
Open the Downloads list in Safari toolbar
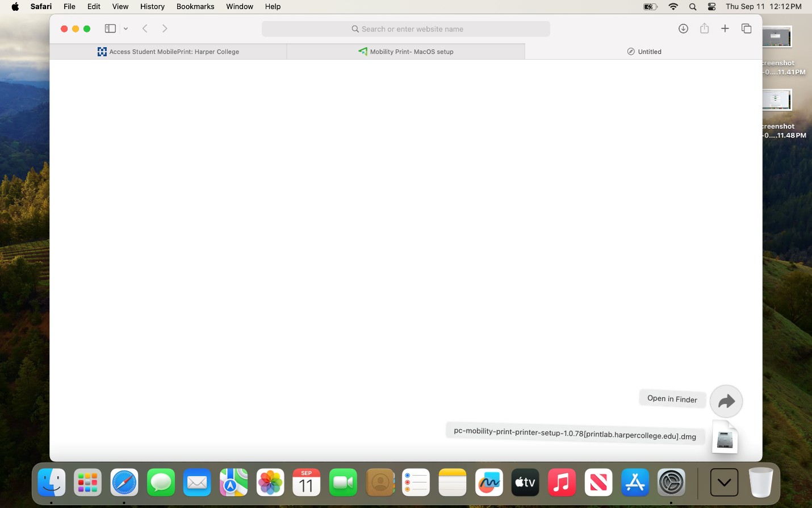click(x=683, y=28)
